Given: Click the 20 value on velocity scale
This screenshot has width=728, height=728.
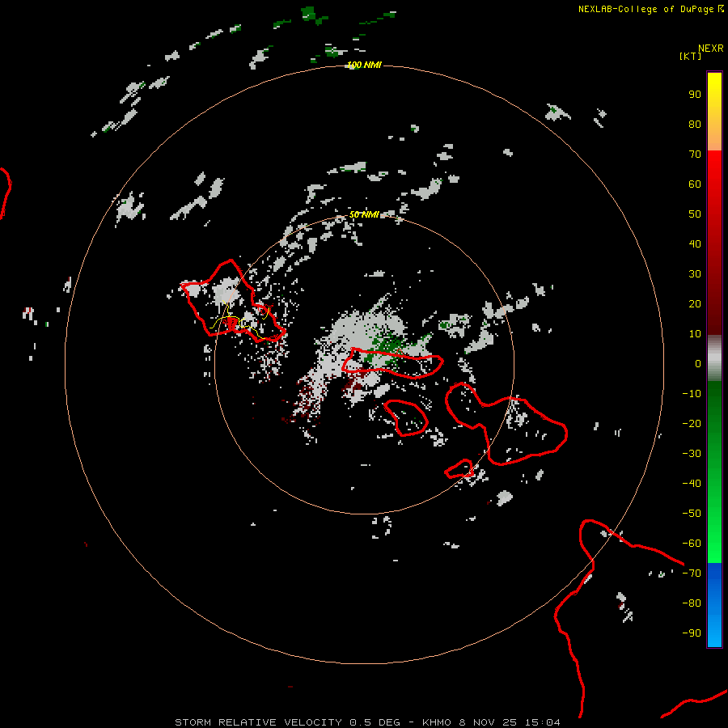Looking at the screenshot, I should coord(695,304).
